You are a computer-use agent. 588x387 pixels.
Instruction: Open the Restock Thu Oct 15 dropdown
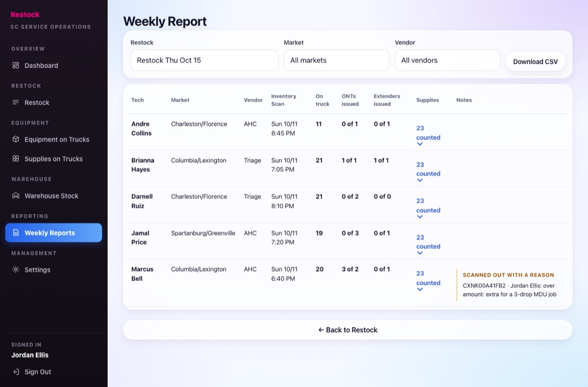tap(204, 60)
